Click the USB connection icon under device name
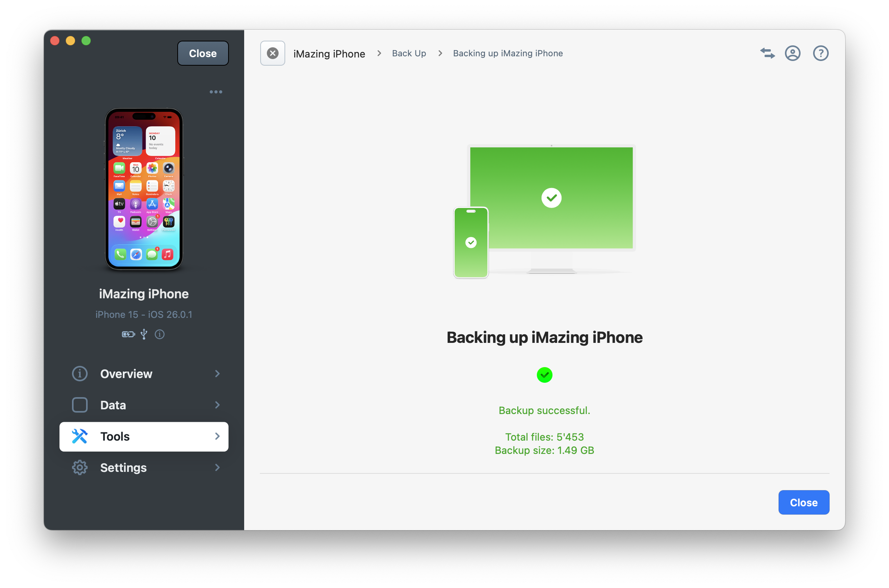The height and width of the screenshot is (588, 889). pyautogui.click(x=144, y=334)
